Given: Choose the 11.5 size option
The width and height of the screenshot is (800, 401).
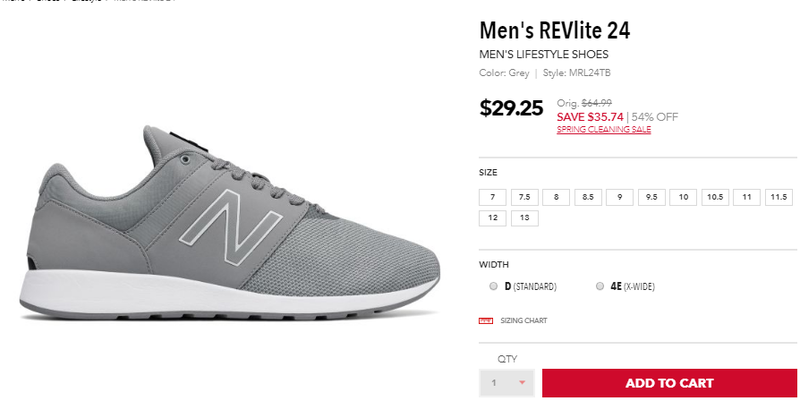Looking at the screenshot, I should click(778, 197).
